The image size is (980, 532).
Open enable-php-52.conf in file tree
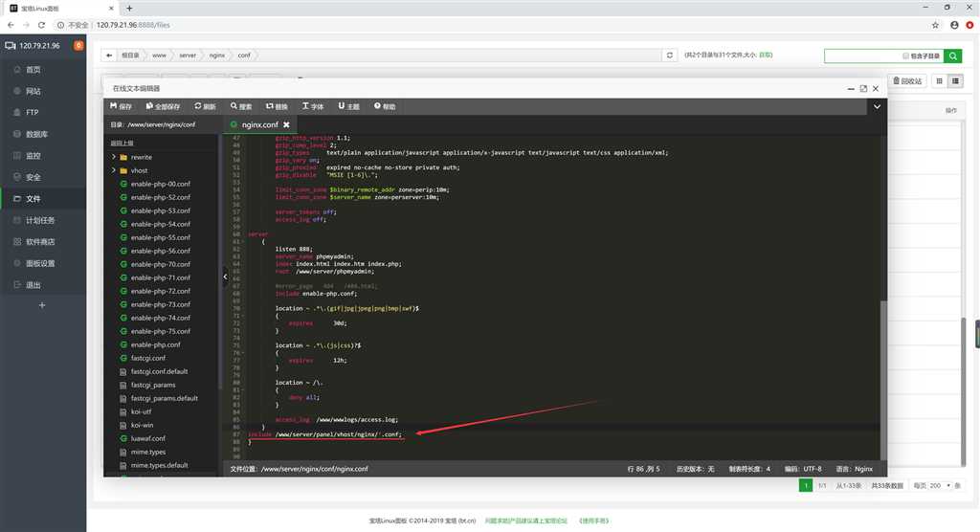point(161,197)
